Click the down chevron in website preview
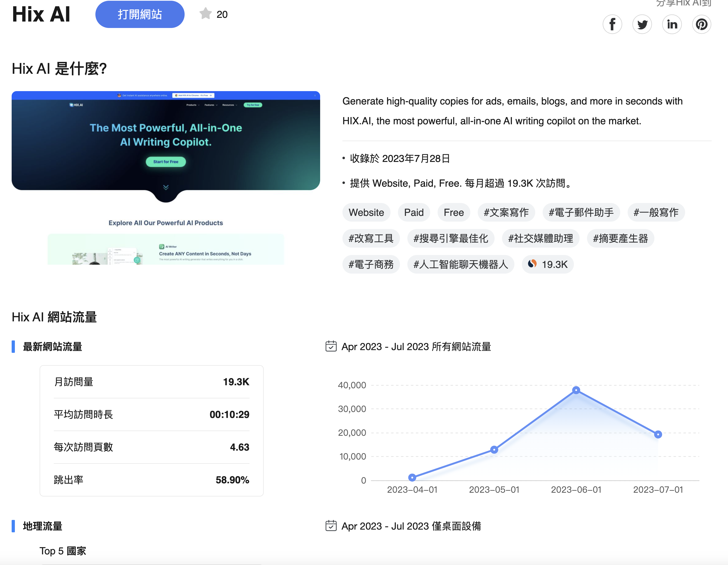Screen dimensions: 728x565 point(166,188)
